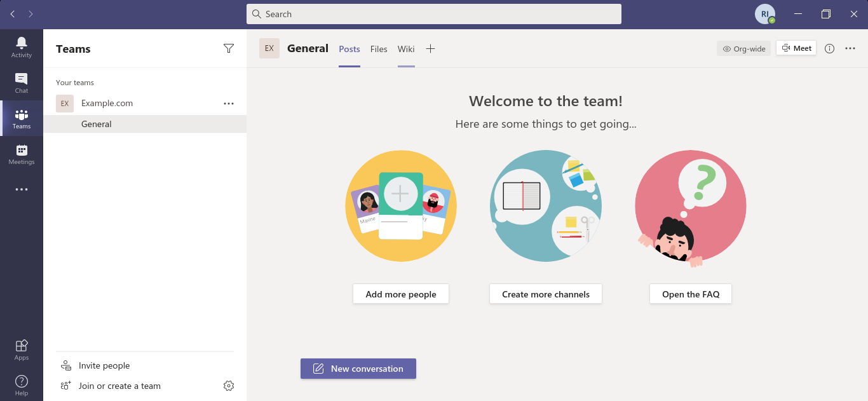
Task: Click the filter teams funnel icon
Action: (229, 48)
